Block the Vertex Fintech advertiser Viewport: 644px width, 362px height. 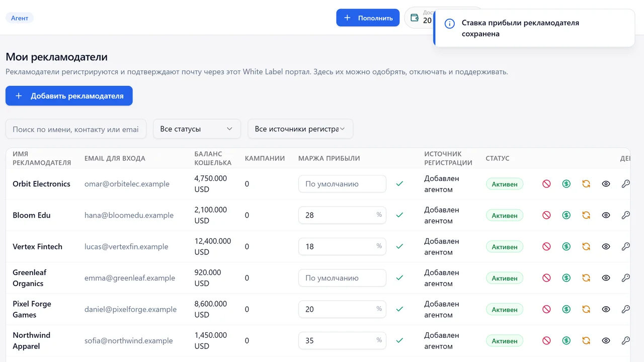546,247
